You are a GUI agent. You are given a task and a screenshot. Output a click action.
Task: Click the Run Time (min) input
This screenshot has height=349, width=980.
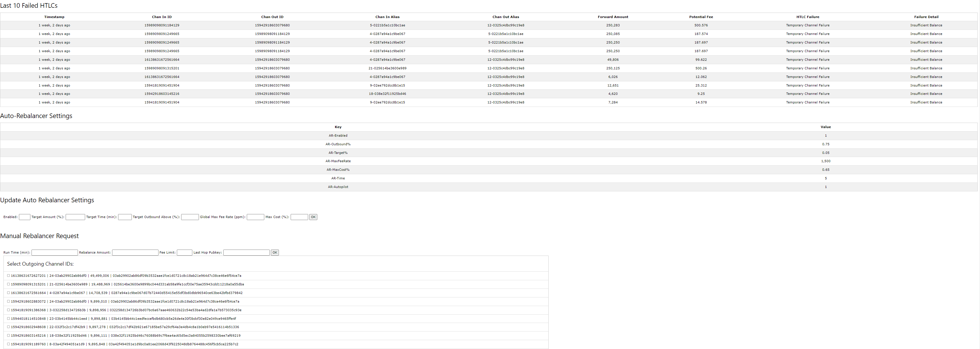coord(54,252)
